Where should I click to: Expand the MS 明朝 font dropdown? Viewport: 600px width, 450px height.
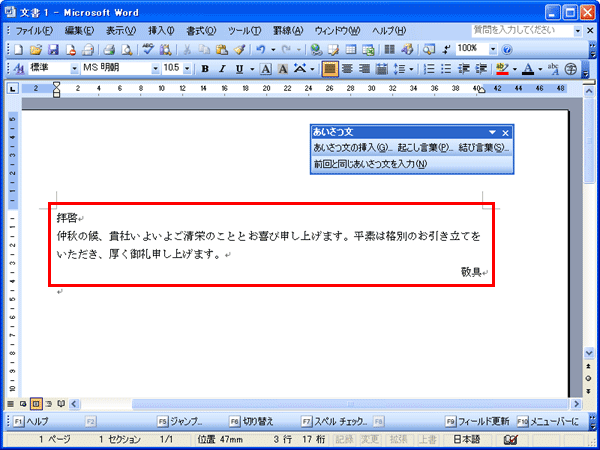click(155, 69)
